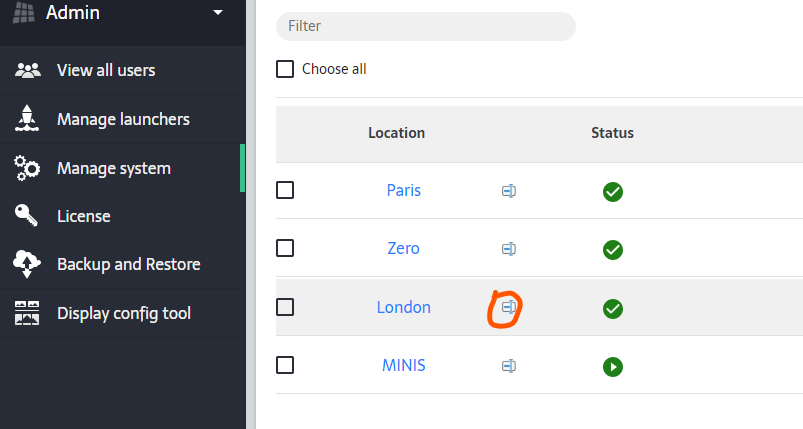Expand the Admin dropdown arrow
This screenshot has width=803, height=429.
point(218,13)
